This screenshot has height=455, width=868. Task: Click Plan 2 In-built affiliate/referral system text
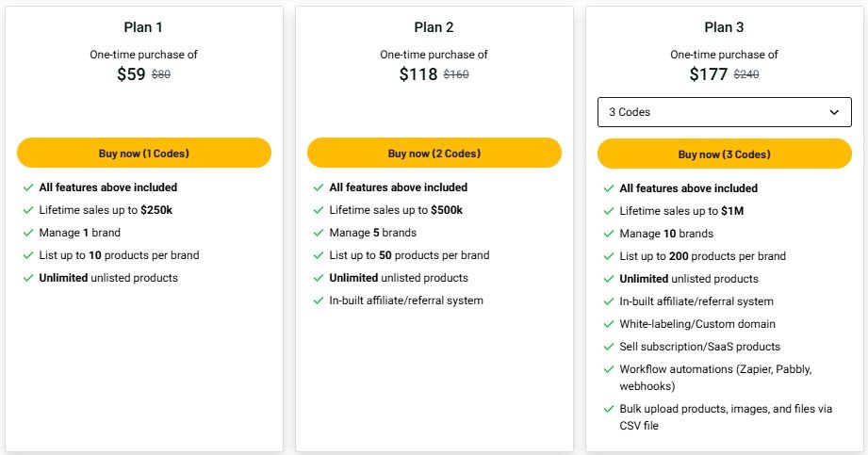(406, 301)
